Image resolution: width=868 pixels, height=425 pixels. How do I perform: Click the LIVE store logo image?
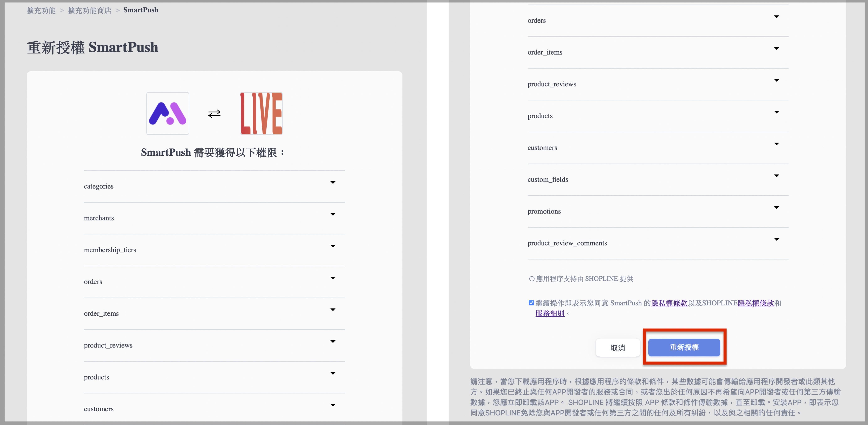[x=261, y=113]
